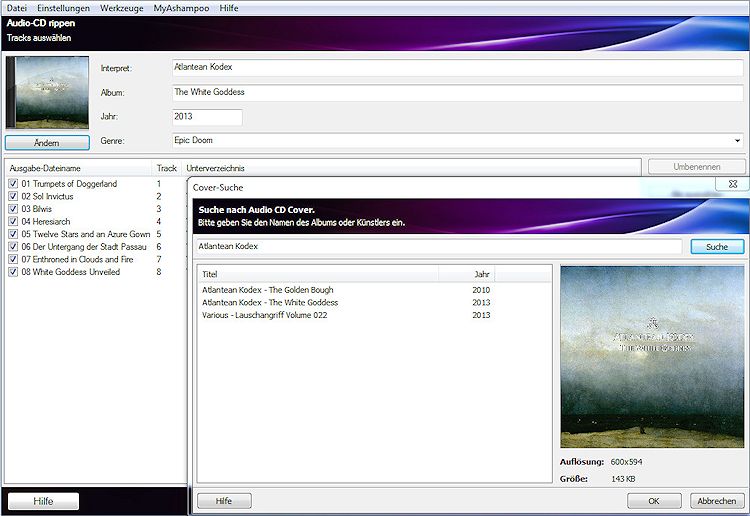Open the Datei menu
The image size is (750, 516).
[x=17, y=8]
